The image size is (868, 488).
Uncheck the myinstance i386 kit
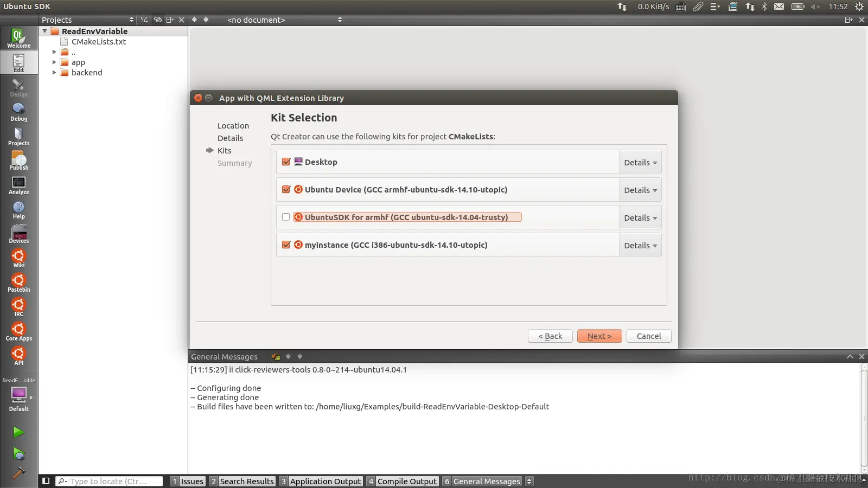click(286, 245)
